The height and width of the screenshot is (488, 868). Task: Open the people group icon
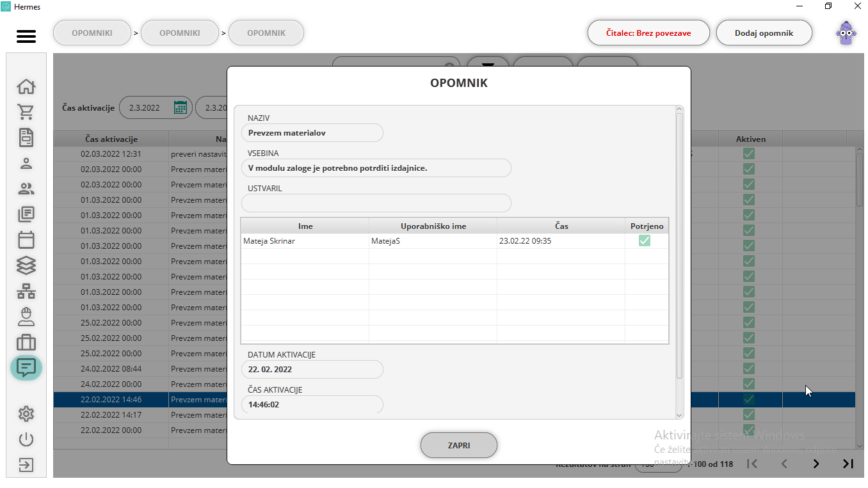pos(26,189)
